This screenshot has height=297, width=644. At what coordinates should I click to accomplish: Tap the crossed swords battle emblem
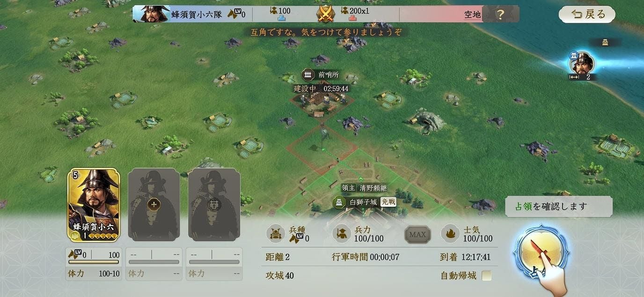(325, 14)
